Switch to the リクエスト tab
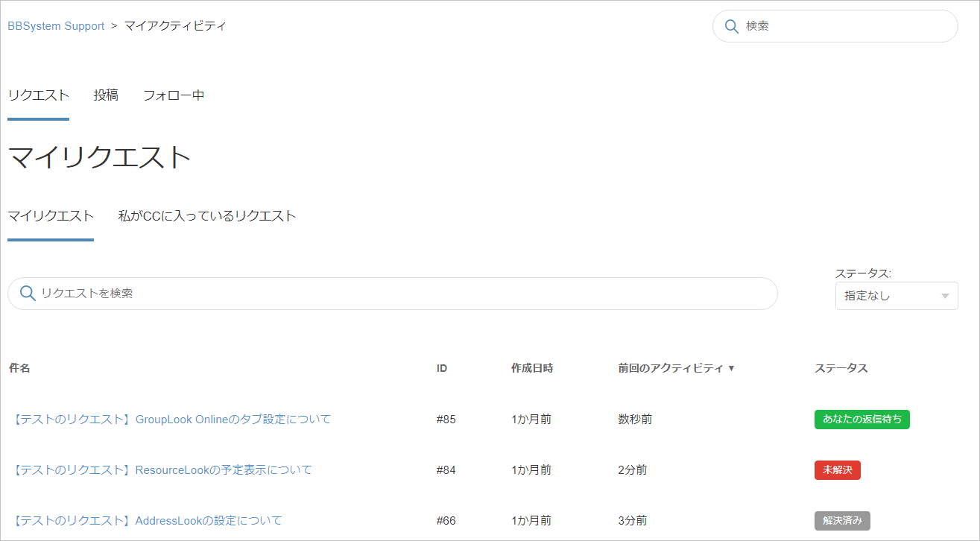 38,95
